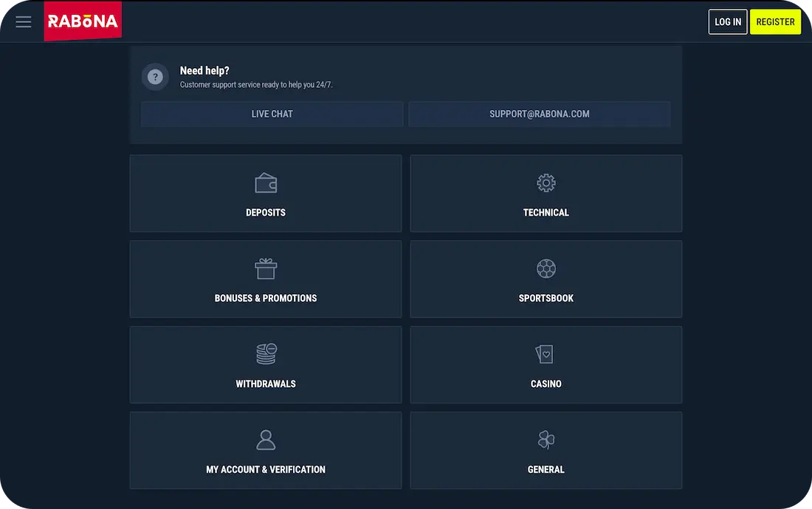Viewport: 812px width, 509px height.
Task: Click the support@rabona.com email link
Action: 539,114
